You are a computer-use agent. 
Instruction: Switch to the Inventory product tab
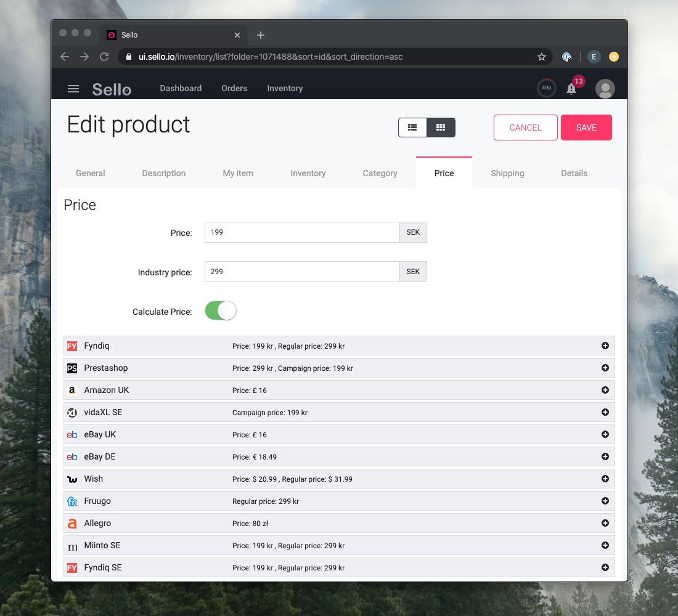tap(308, 173)
